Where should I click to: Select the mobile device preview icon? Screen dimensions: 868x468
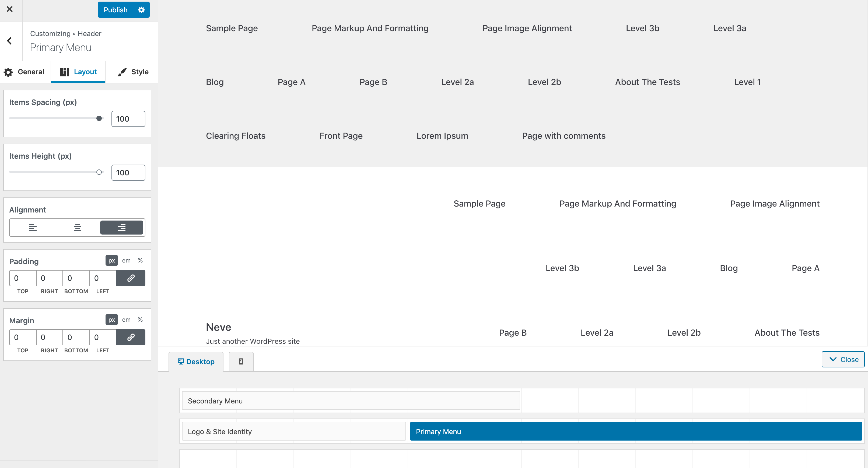[241, 361]
